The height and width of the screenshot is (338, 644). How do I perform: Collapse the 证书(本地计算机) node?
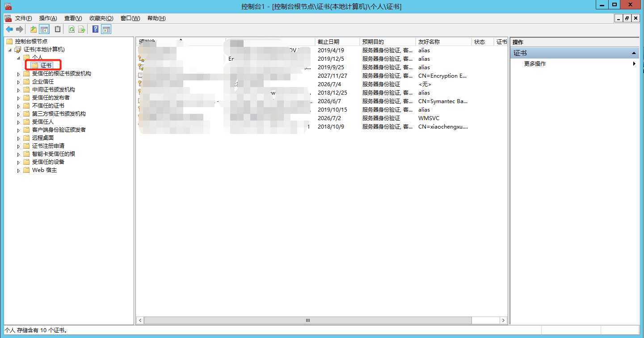coord(10,50)
